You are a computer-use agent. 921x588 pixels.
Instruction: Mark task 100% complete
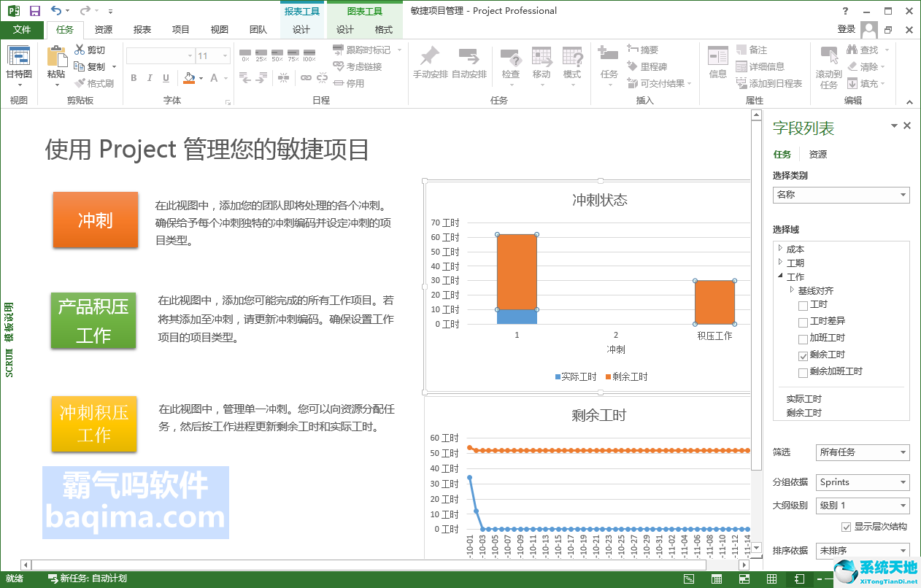(x=309, y=55)
